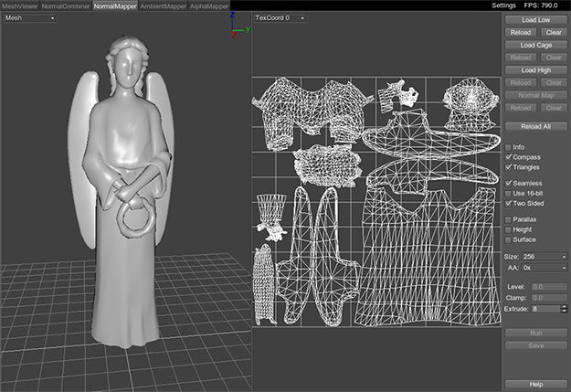This screenshot has width=571, height=392.
Task: Switch to the MeshViewer tab
Action: [19, 5]
